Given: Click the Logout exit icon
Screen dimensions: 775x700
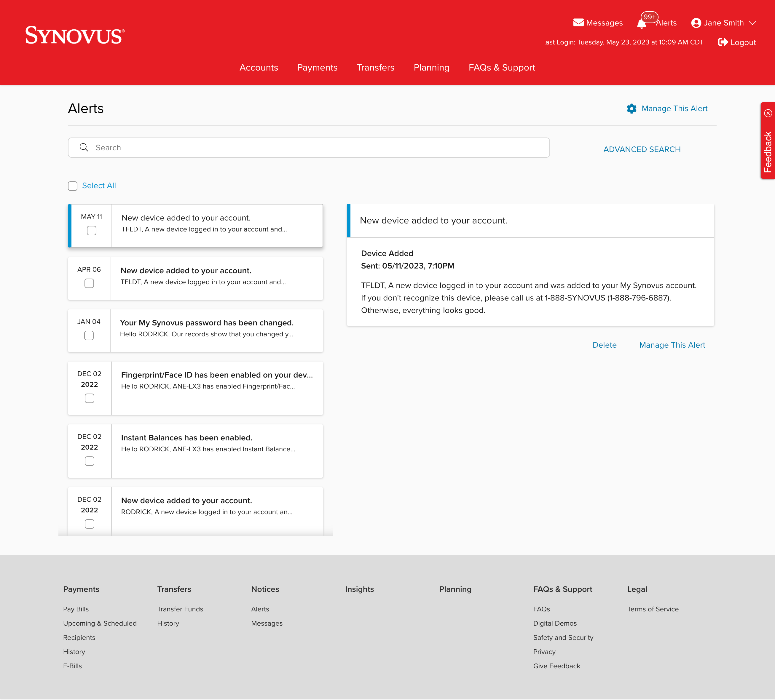Looking at the screenshot, I should 722,42.
